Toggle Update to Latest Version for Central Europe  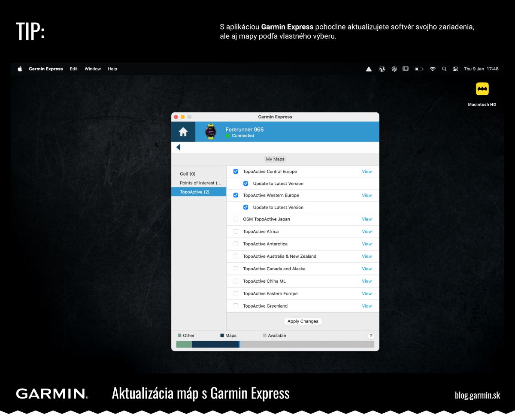pyautogui.click(x=246, y=184)
